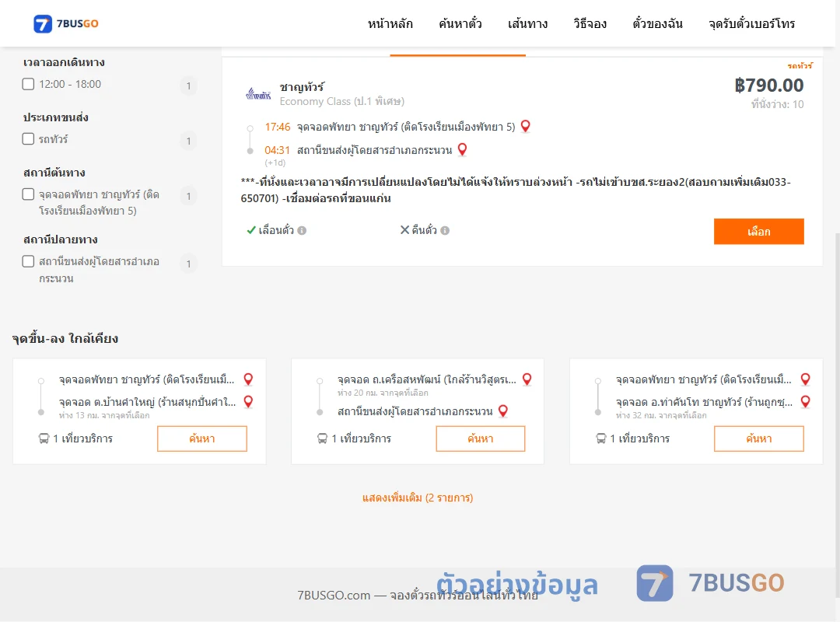Click the 7BUSGO logo in the header
Screen dimensions: 840x622
pyautogui.click(x=66, y=23)
